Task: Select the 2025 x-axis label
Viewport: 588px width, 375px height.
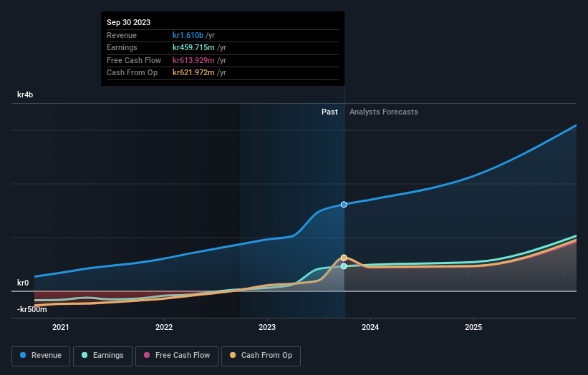Action: pos(473,328)
